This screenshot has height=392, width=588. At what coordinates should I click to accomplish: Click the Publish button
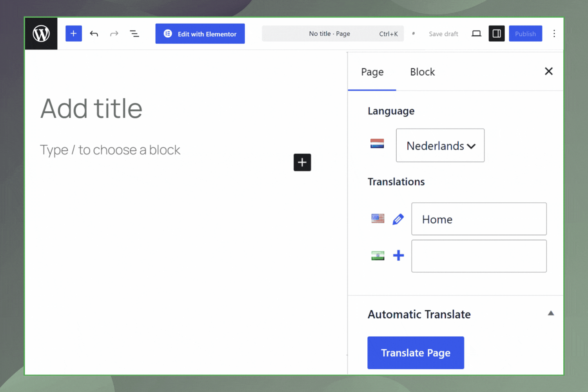click(x=525, y=34)
